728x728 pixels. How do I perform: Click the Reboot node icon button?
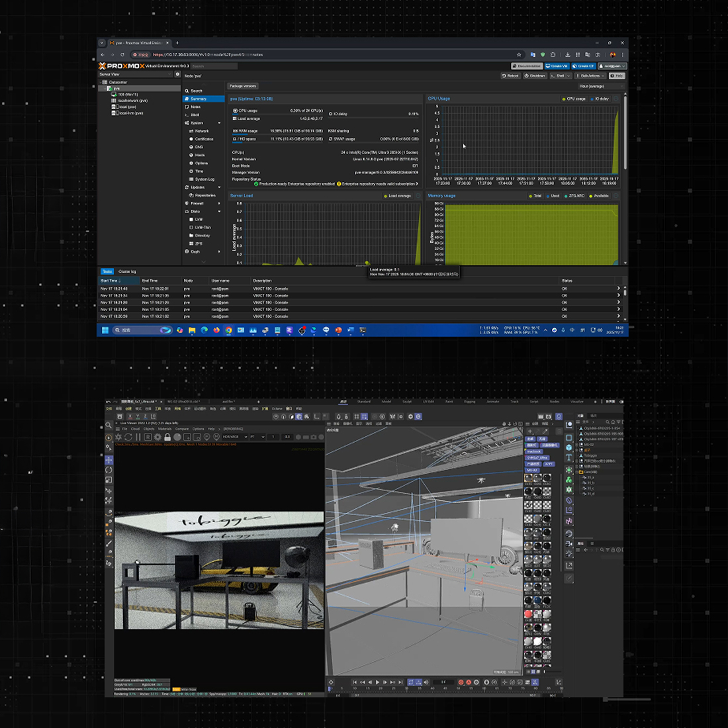pos(511,75)
